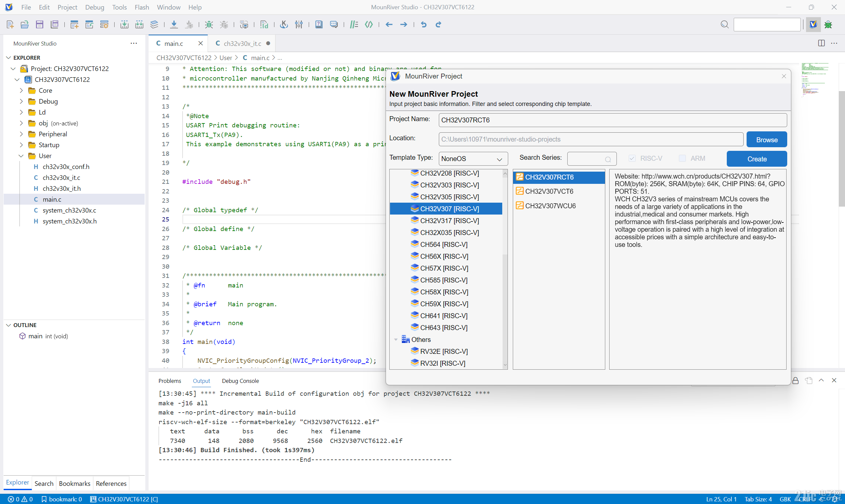The width and height of the screenshot is (845, 504).
Task: Switch to the ch32v30x_it.c editor tab
Action: (242, 44)
